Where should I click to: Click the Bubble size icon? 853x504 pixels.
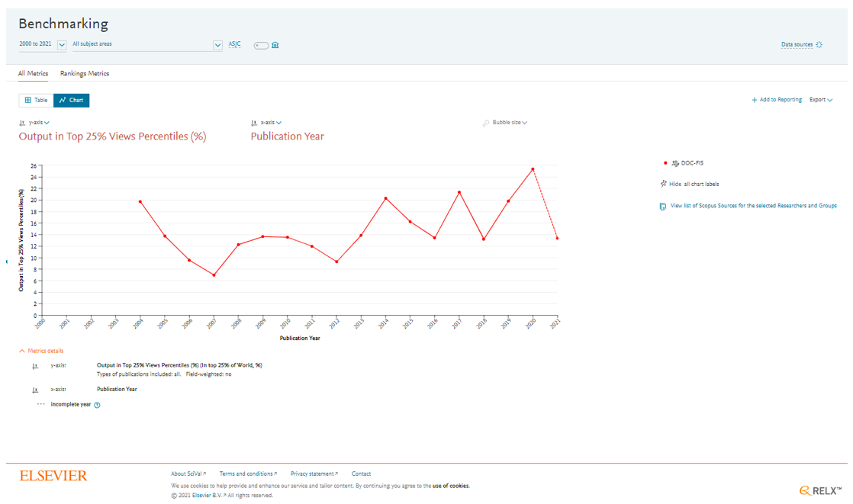(x=486, y=123)
